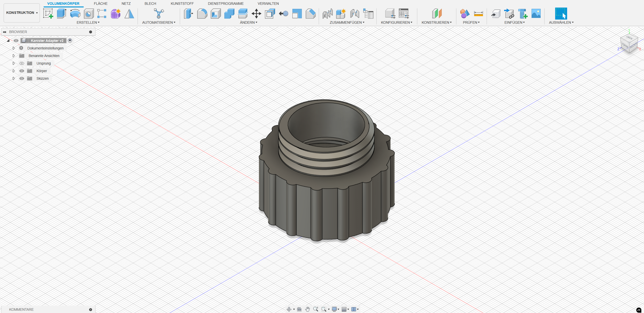Switch to the FLÄCHE tab
Viewport: 644px width, 313px height.
pos(101,4)
